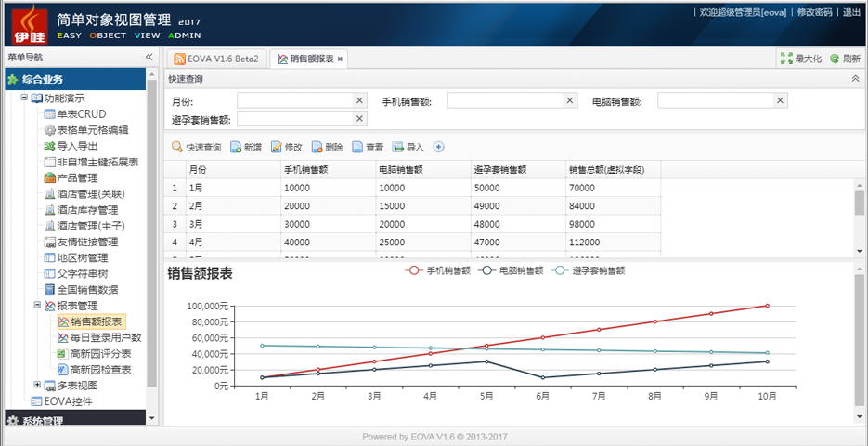Click the 月份 query input field
This screenshot has height=446, width=868.
(295, 100)
